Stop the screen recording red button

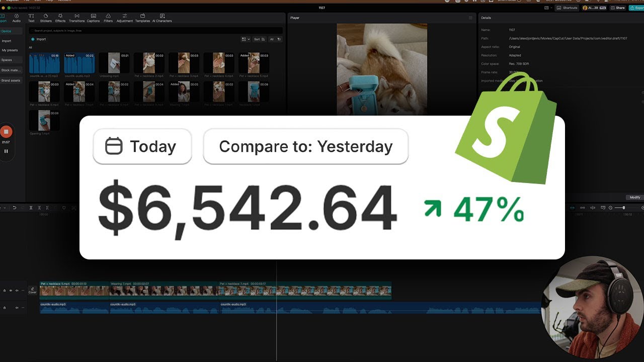point(6,132)
